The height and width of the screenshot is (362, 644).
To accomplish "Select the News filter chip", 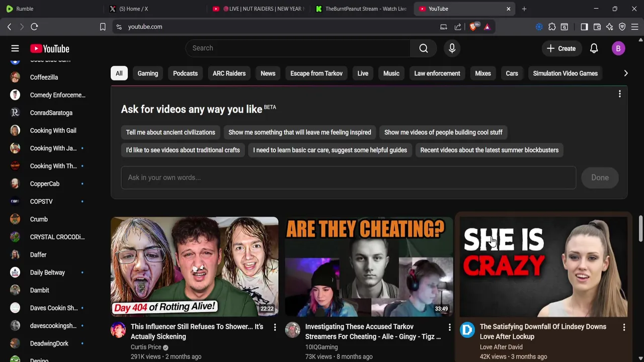I will click(x=268, y=73).
